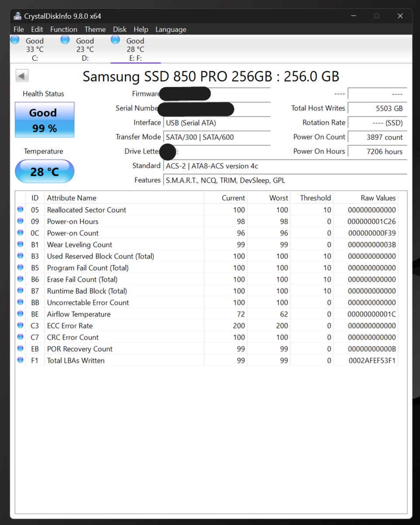
Task: Click the Interface field USB (Serial ATA)
Action: click(x=217, y=123)
